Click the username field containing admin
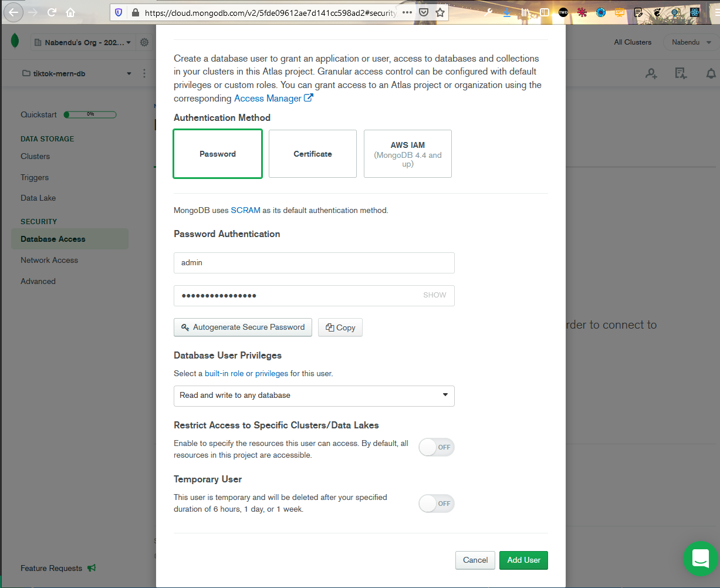720x588 pixels. click(314, 263)
